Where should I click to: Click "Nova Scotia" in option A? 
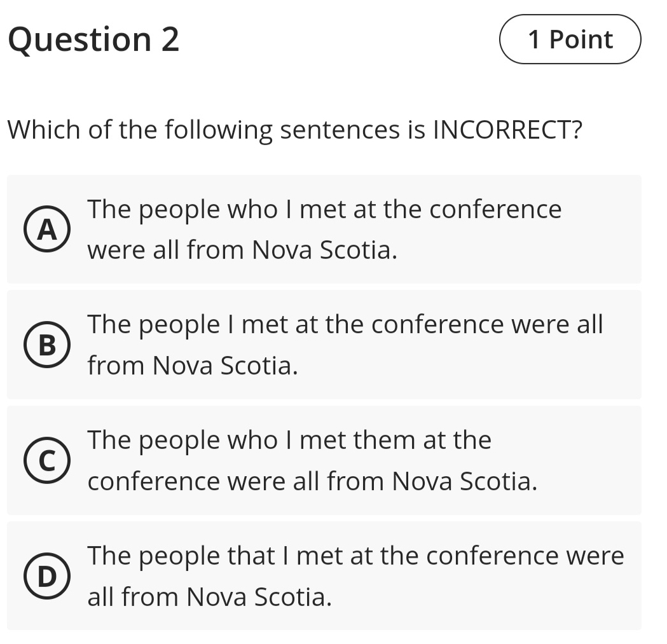tap(324, 250)
